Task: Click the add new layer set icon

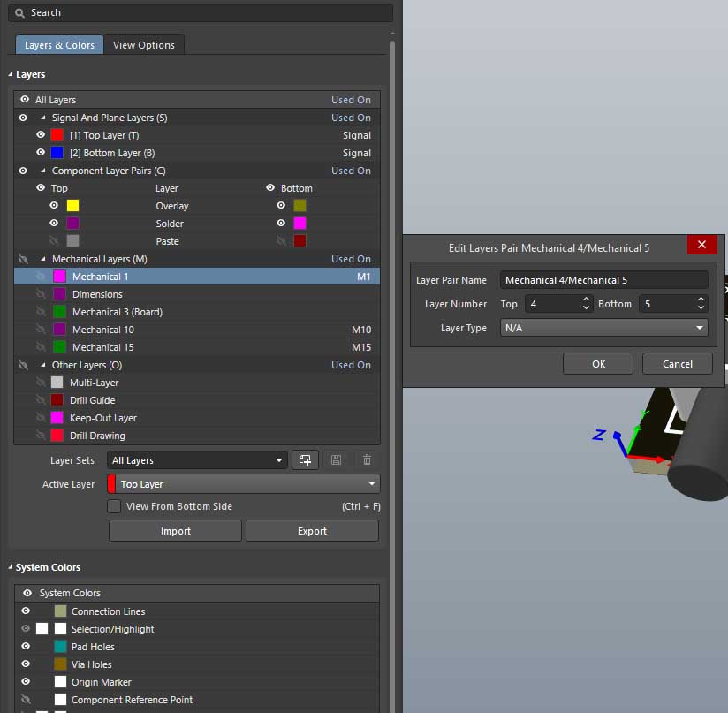Action: (305, 460)
